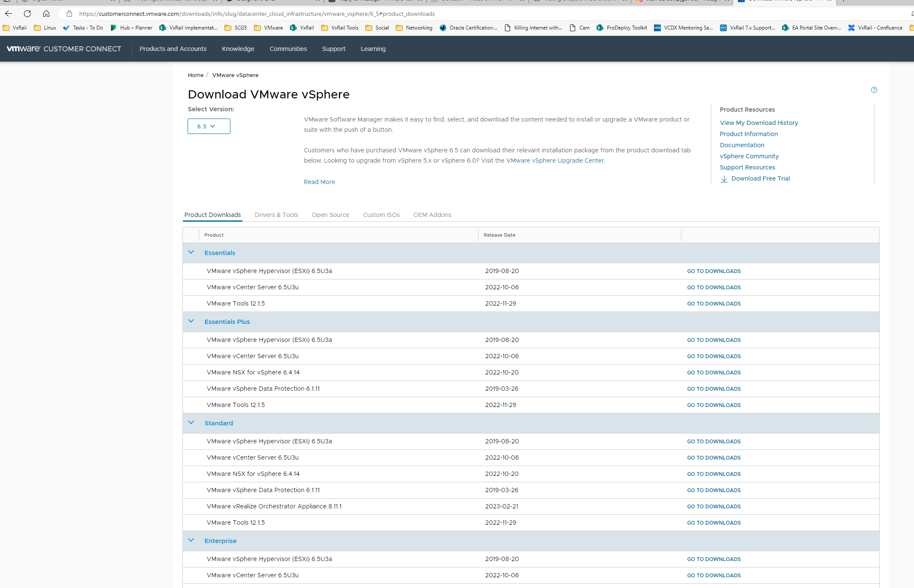Open VxRail Tools bookmark folder
The width and height of the screenshot is (914, 588).
(340, 28)
